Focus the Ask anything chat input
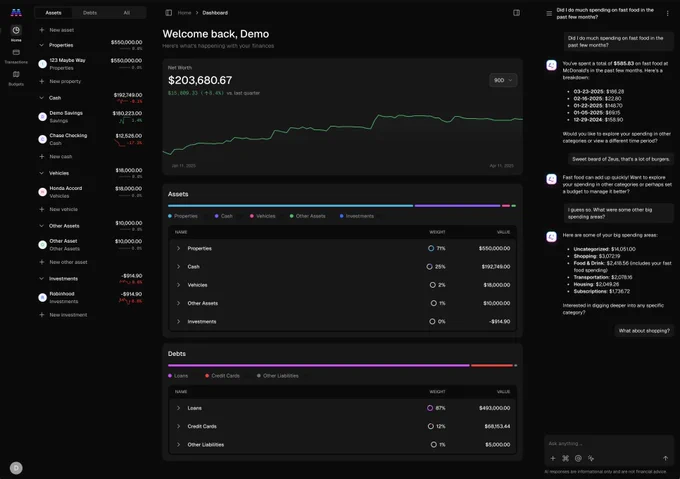680x479 pixels. [x=609, y=443]
